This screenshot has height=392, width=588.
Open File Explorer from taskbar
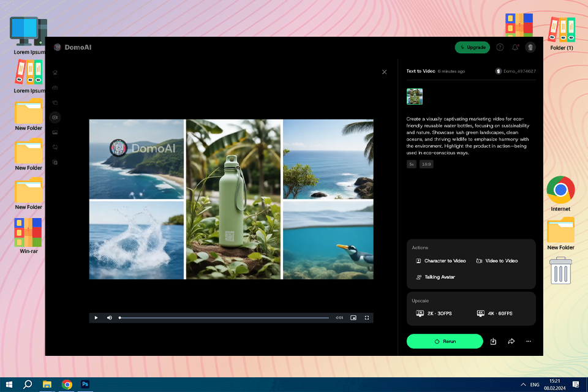[47, 385]
